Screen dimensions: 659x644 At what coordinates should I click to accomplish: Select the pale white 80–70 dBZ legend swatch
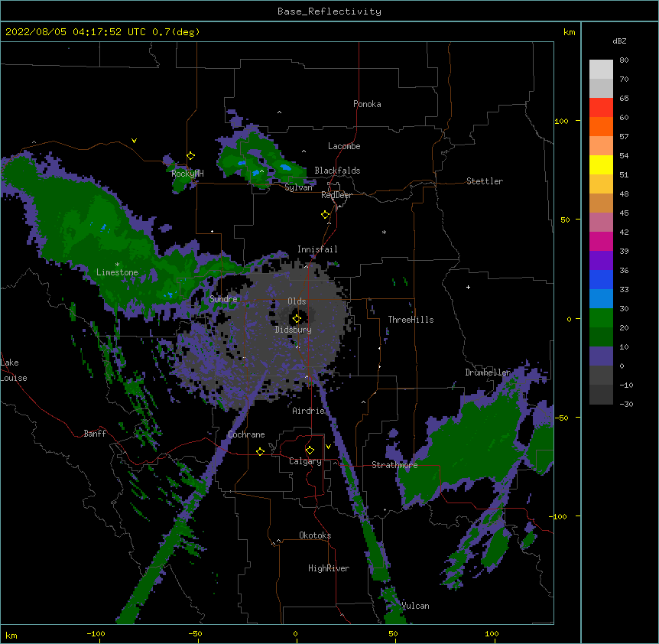[x=601, y=70]
